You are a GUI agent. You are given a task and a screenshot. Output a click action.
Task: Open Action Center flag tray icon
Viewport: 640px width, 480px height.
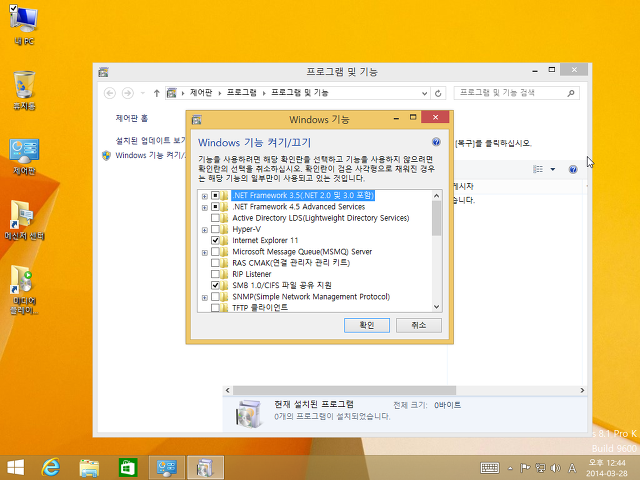(x=525, y=468)
